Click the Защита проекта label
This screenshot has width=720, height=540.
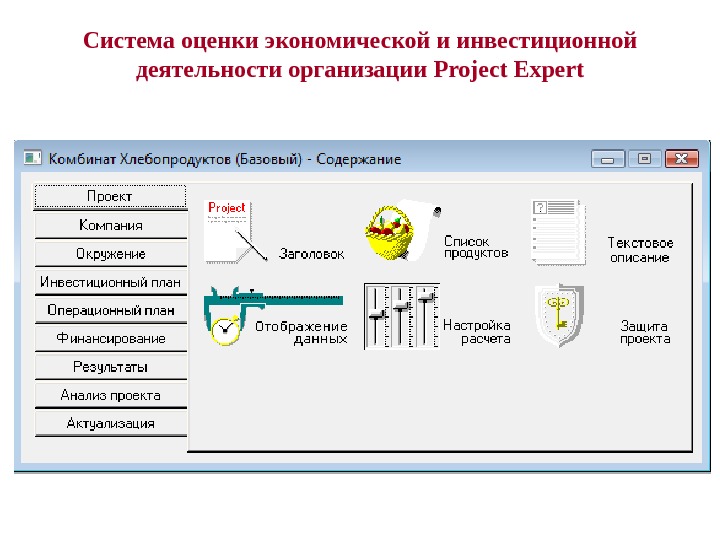pyautogui.click(x=645, y=332)
